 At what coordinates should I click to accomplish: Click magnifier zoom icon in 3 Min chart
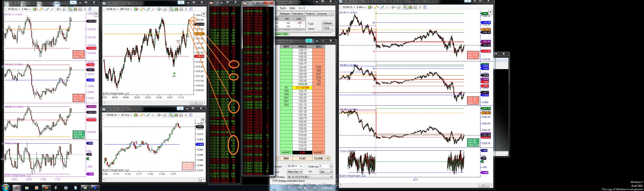coord(399,7)
